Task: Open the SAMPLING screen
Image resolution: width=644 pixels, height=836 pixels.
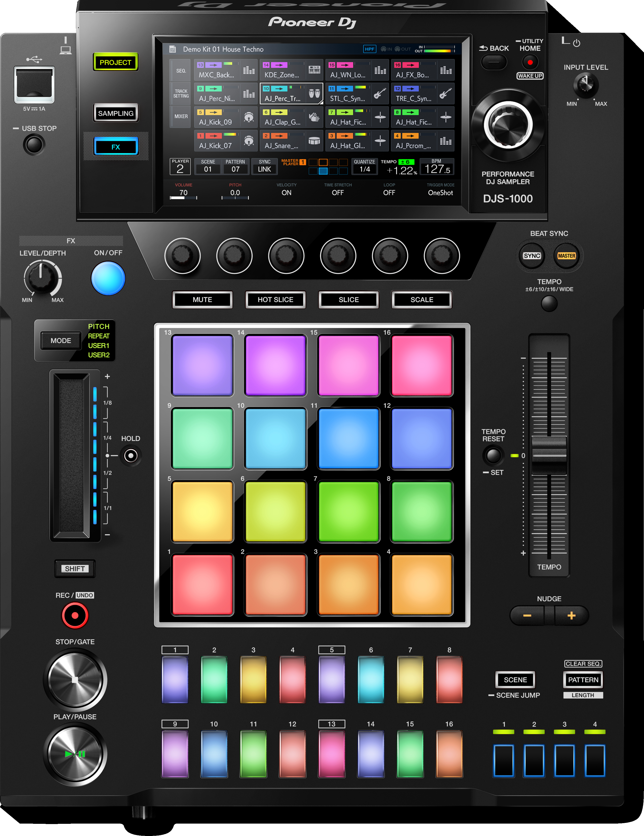Action: click(116, 113)
